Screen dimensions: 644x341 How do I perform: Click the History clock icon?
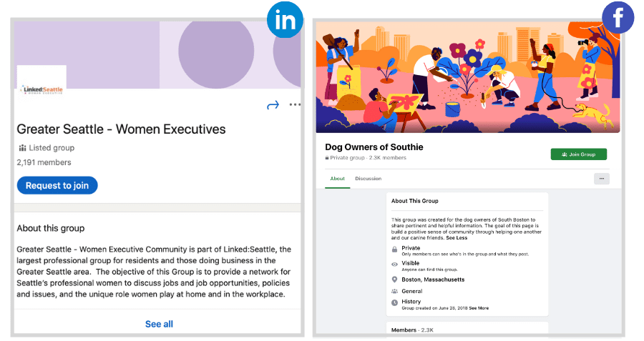(394, 303)
